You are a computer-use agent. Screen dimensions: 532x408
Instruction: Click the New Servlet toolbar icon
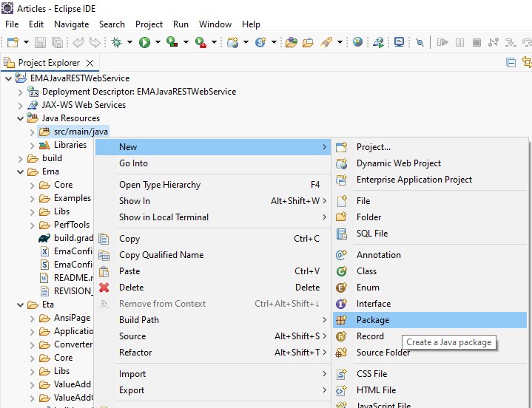[x=260, y=42]
